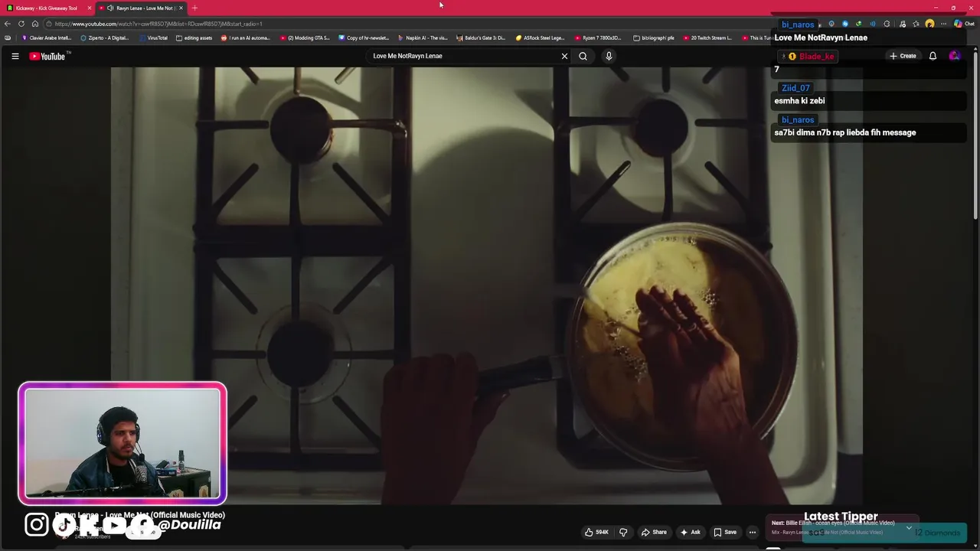Save the video to a playlist
Image resolution: width=980 pixels, height=551 pixels.
pos(725,532)
